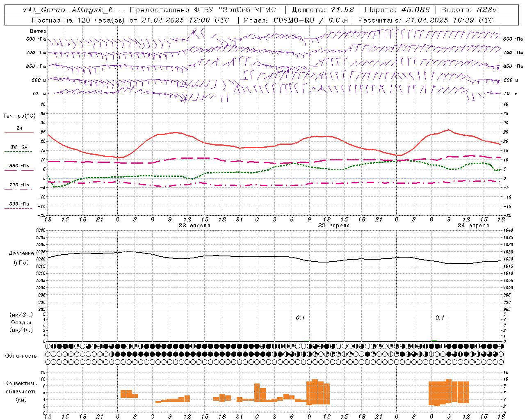The height and width of the screenshot is (420, 525).
Task: Click the tallest orange convective bar on 23 апреля
Action: (x=315, y=392)
